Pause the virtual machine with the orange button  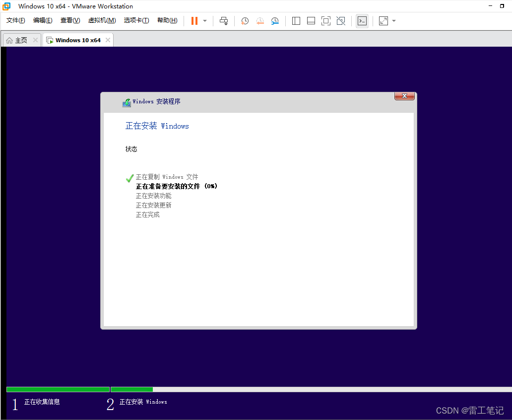coord(194,21)
